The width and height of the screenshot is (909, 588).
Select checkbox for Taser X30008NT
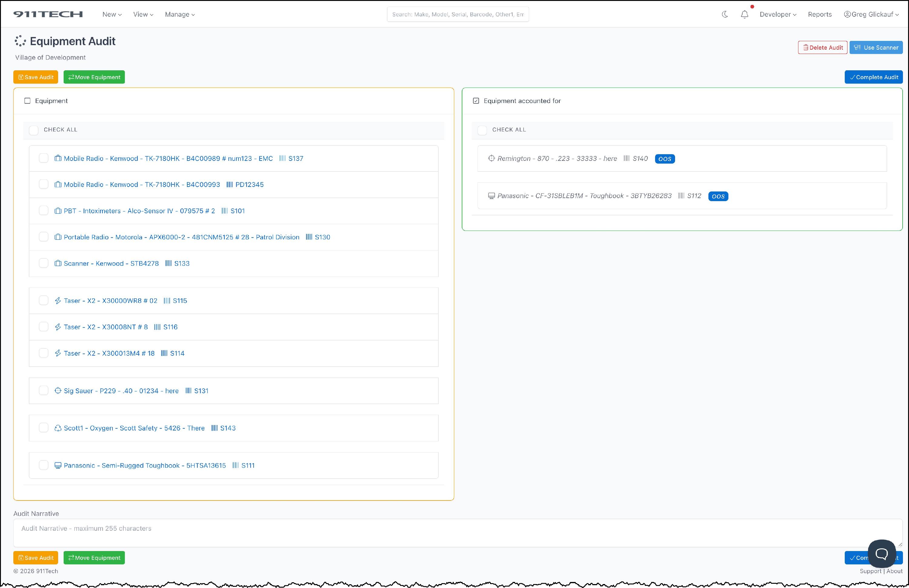tap(44, 327)
